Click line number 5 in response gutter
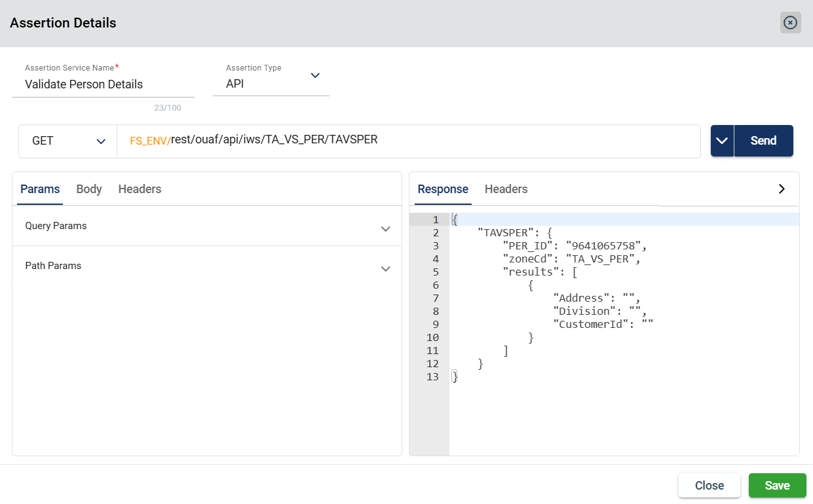This screenshot has height=504, width=813. 432,272
